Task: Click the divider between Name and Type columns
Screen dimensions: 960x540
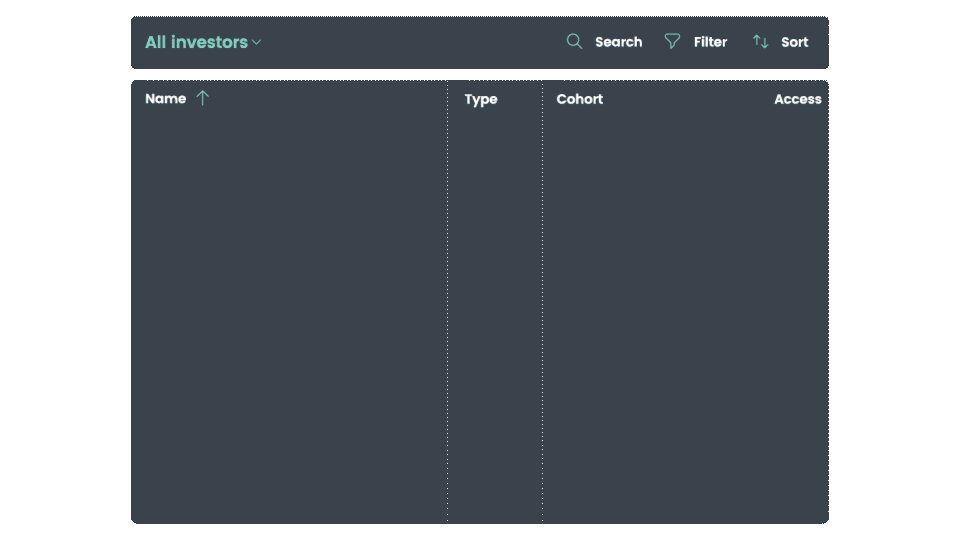Action: coord(448,301)
